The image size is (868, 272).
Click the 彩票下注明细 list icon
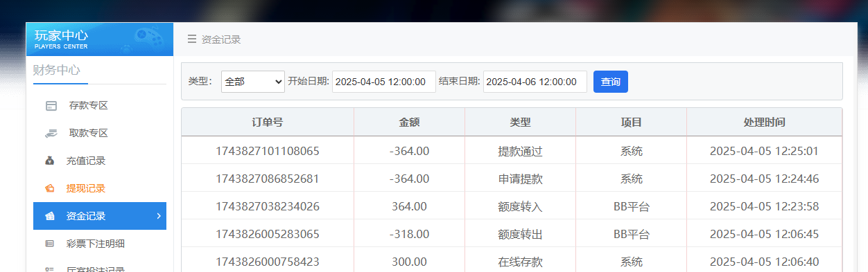click(50, 244)
